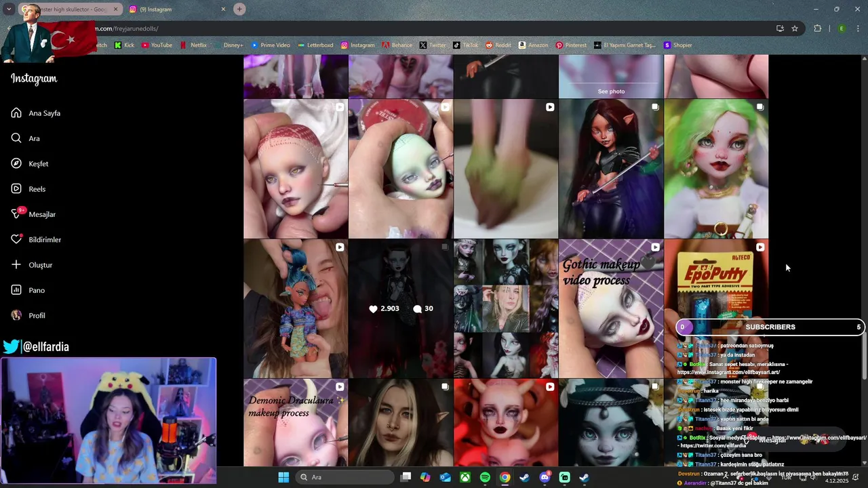Open Spotify from the taskbar
This screenshot has height=488, width=868.
coord(485,477)
